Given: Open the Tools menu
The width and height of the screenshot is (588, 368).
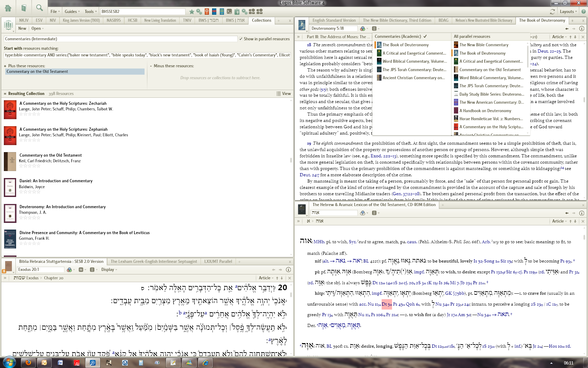Looking at the screenshot, I should (91, 12).
